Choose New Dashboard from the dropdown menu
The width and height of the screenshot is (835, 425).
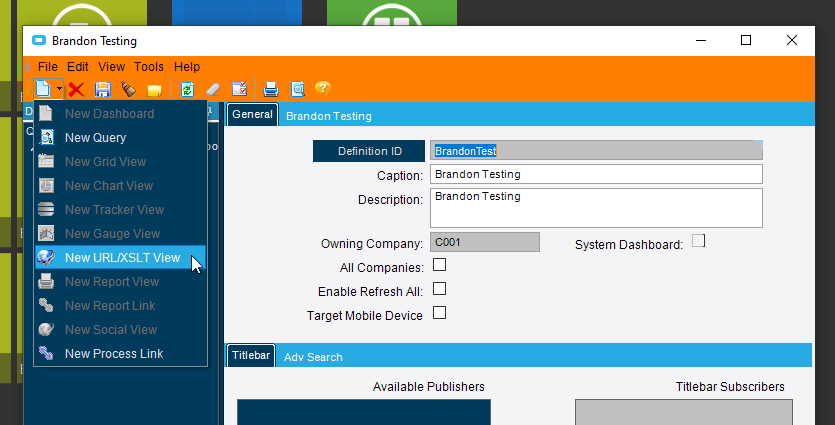(120, 113)
